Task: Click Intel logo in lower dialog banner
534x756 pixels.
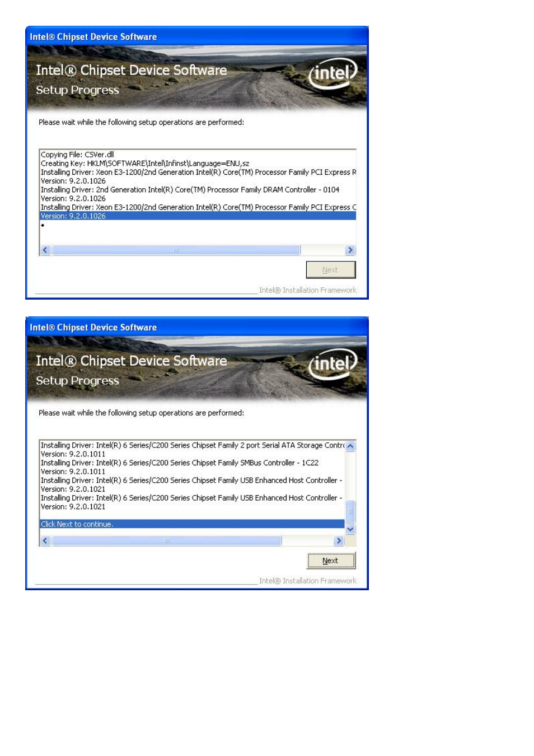Action: point(332,365)
